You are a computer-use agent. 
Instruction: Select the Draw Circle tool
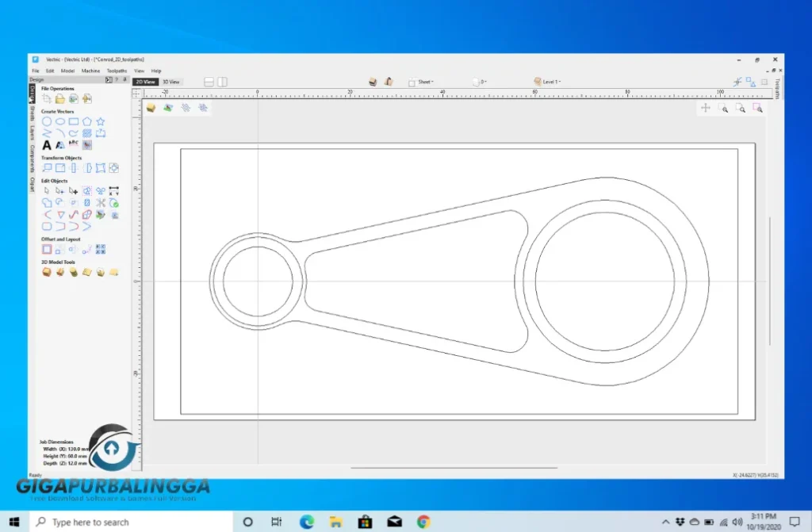(x=47, y=121)
